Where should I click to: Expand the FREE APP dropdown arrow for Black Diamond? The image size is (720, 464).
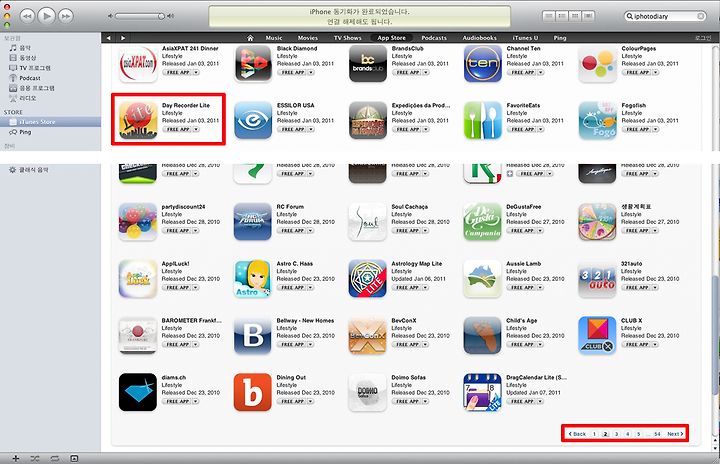click(311, 73)
